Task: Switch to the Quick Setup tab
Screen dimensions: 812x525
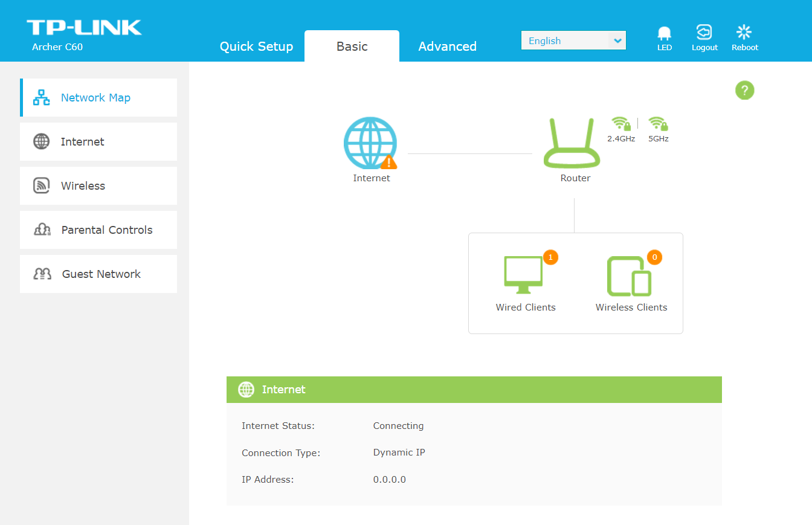Action: click(256, 47)
